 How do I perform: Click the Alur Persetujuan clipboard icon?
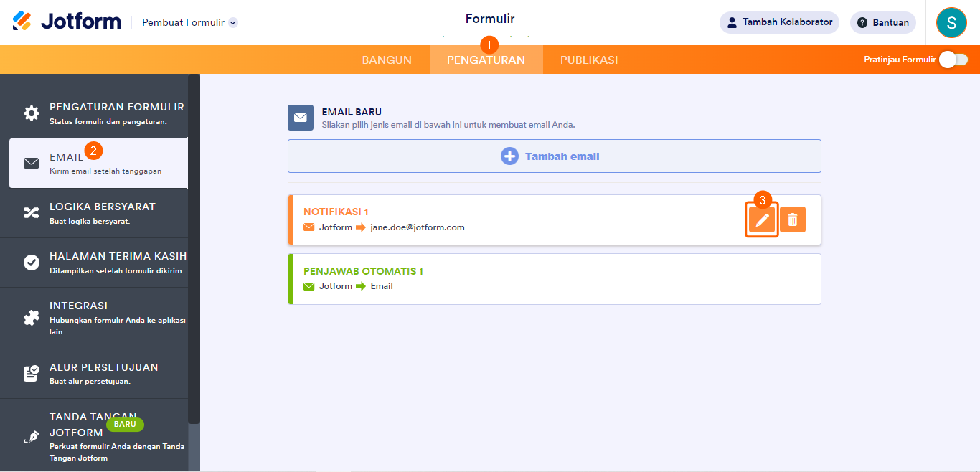point(32,374)
